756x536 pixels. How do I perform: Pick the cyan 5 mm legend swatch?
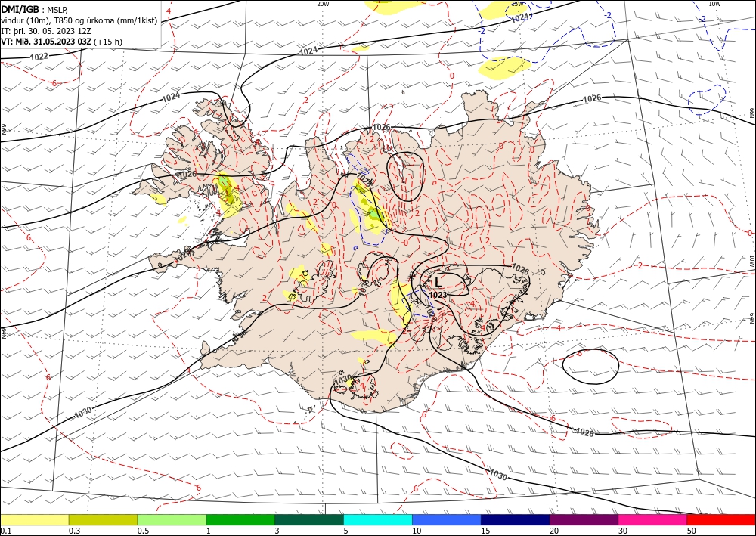pyautogui.click(x=378, y=519)
